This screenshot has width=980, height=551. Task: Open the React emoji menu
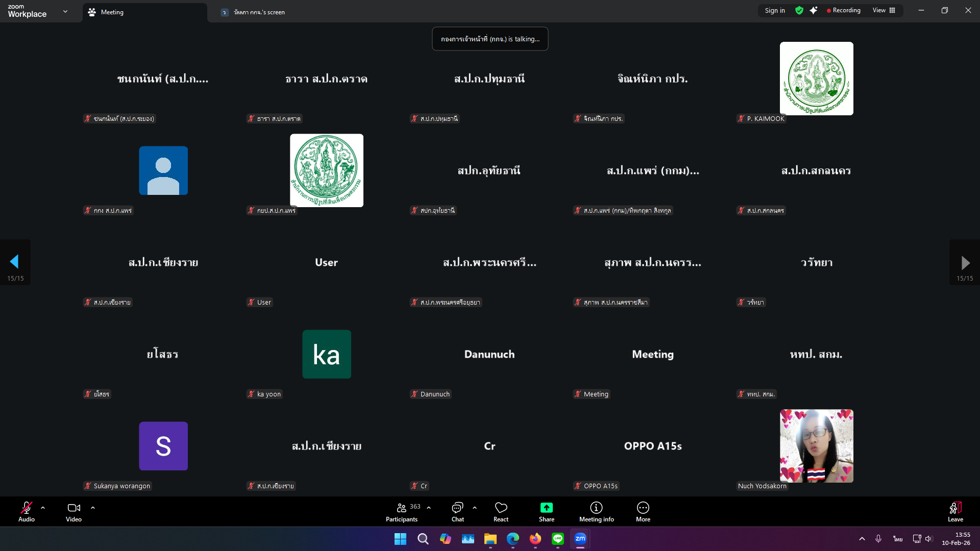(x=501, y=512)
